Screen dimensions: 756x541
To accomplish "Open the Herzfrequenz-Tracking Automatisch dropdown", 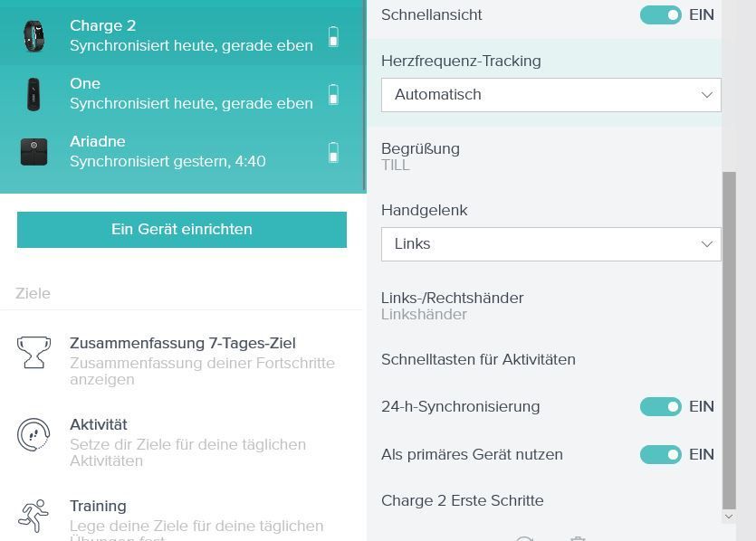I will click(x=550, y=95).
